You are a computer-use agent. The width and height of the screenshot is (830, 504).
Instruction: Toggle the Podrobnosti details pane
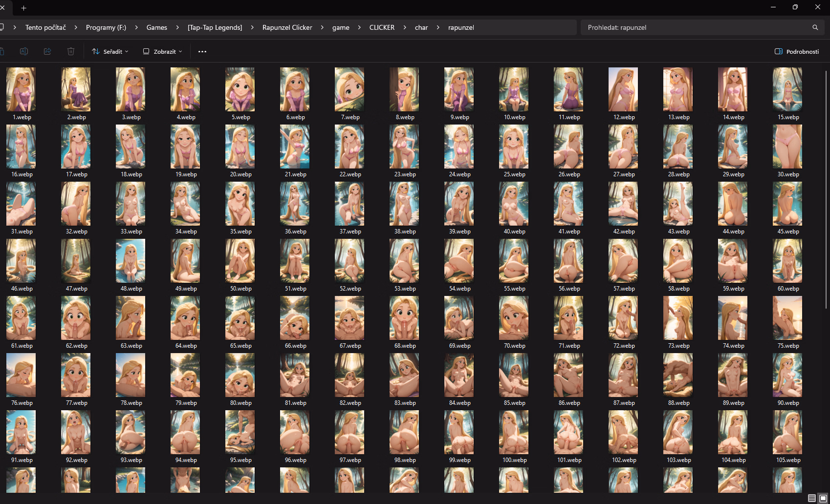pyautogui.click(x=797, y=51)
